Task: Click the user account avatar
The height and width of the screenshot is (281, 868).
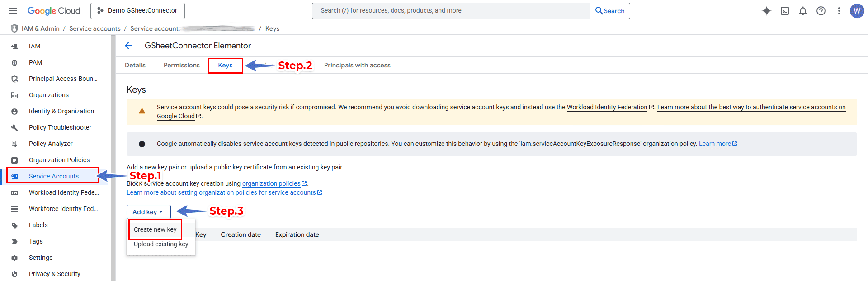Action: click(x=857, y=11)
